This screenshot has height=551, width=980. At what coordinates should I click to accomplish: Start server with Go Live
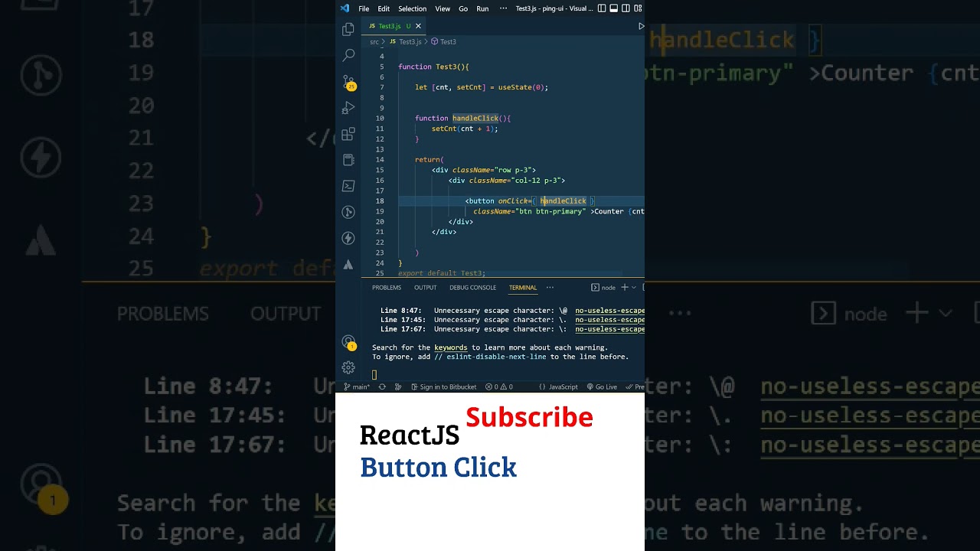[602, 387]
